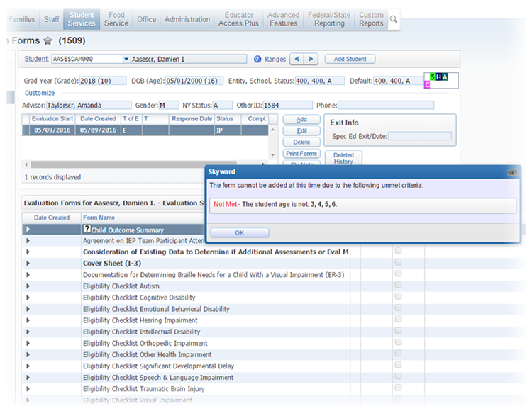
Task: Tick checkbox for Eligibility Checklist Autism
Action: [x=399, y=285]
